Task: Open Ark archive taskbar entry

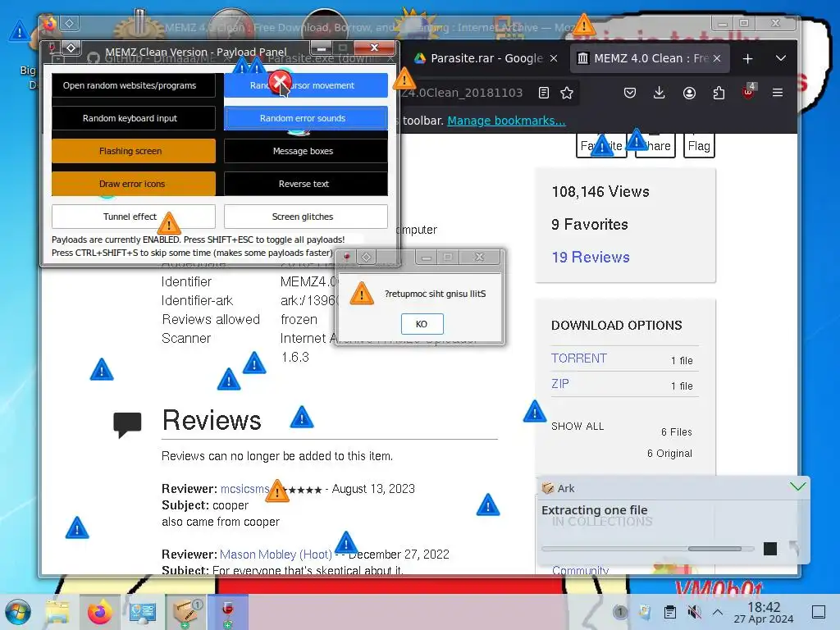Action: tap(187, 612)
